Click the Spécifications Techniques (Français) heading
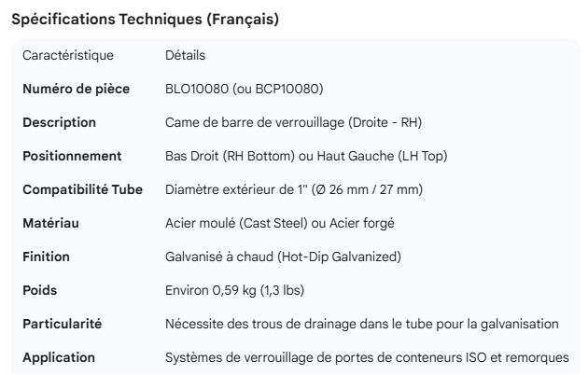The height and width of the screenshot is (375, 588). pos(144,20)
